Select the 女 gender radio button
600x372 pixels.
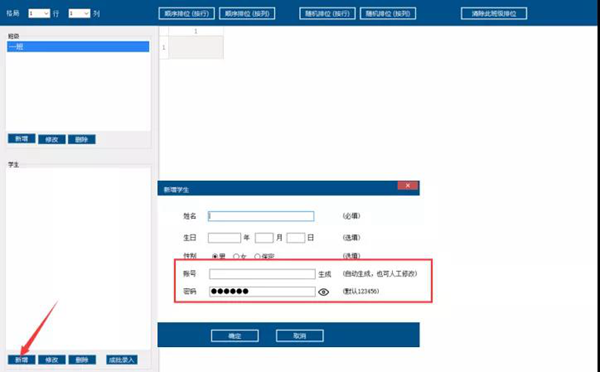[236, 256]
